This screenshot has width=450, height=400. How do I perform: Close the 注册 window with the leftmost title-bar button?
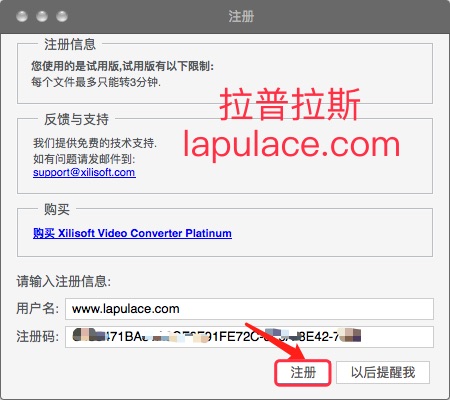22,16
